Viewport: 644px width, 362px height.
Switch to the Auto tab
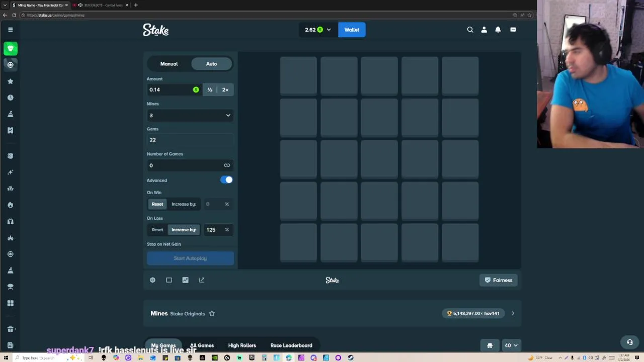pos(211,64)
